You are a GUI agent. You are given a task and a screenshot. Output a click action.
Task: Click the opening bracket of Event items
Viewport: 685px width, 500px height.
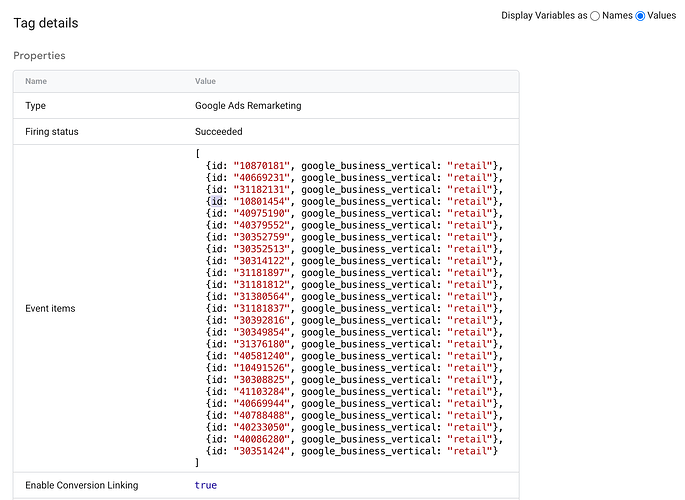197,154
